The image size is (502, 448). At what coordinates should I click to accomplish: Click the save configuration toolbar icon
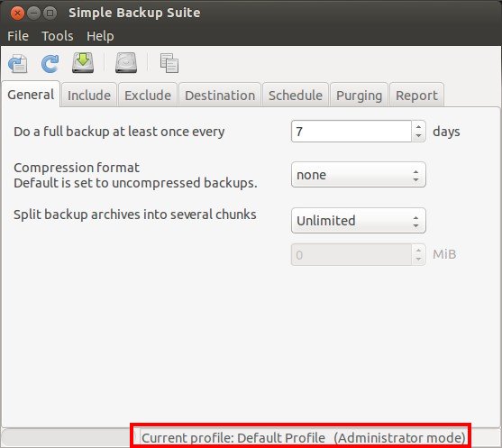(18, 63)
